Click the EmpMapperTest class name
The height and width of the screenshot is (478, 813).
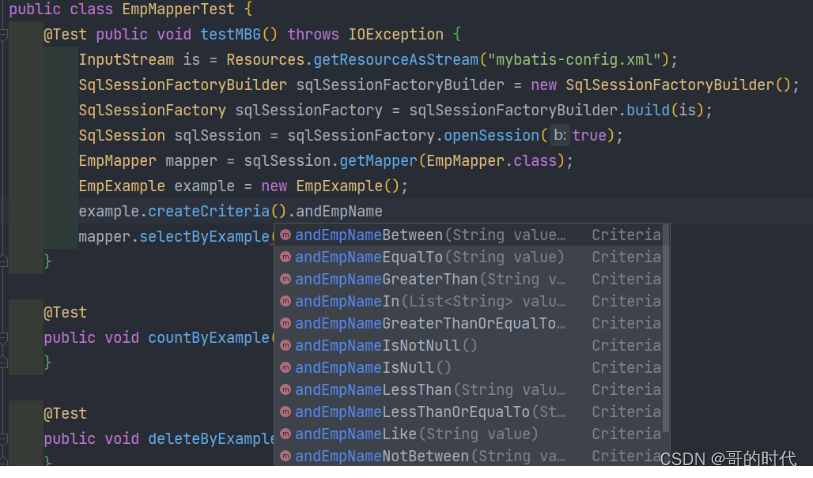coord(178,9)
